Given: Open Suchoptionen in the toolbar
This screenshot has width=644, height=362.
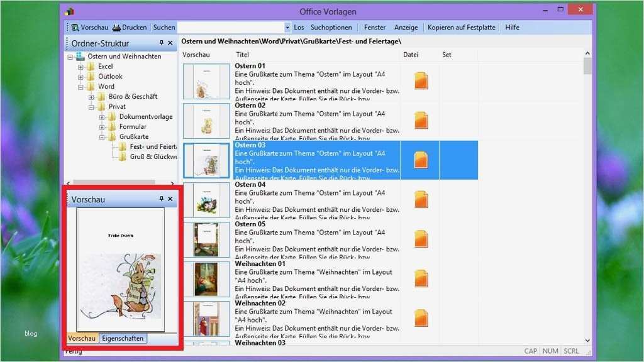Looking at the screenshot, I should [x=331, y=28].
